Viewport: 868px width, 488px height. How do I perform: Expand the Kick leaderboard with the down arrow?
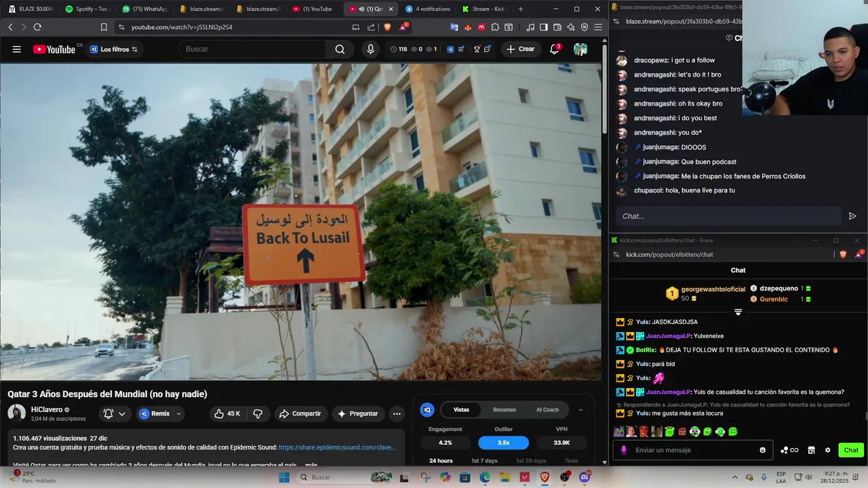[738, 312]
